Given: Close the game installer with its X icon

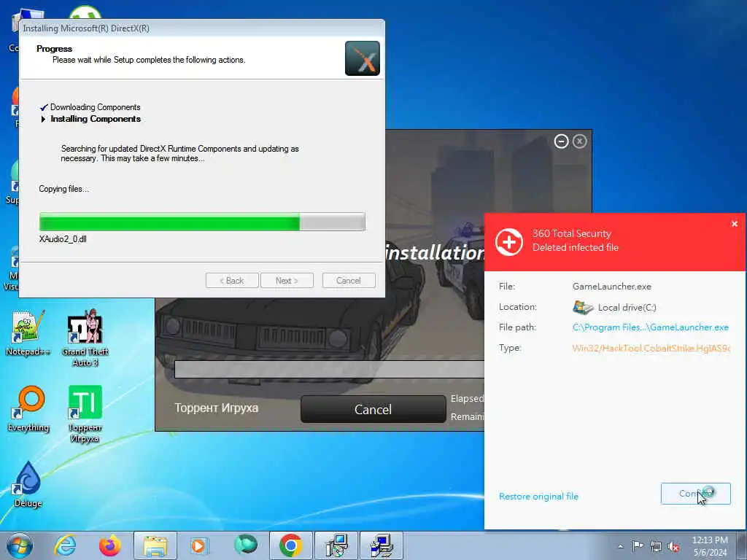Looking at the screenshot, I should (x=580, y=141).
